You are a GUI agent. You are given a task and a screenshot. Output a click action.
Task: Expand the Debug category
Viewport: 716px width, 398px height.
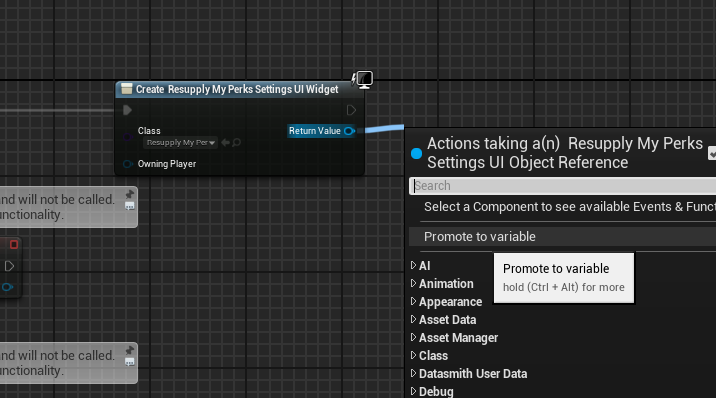click(413, 391)
